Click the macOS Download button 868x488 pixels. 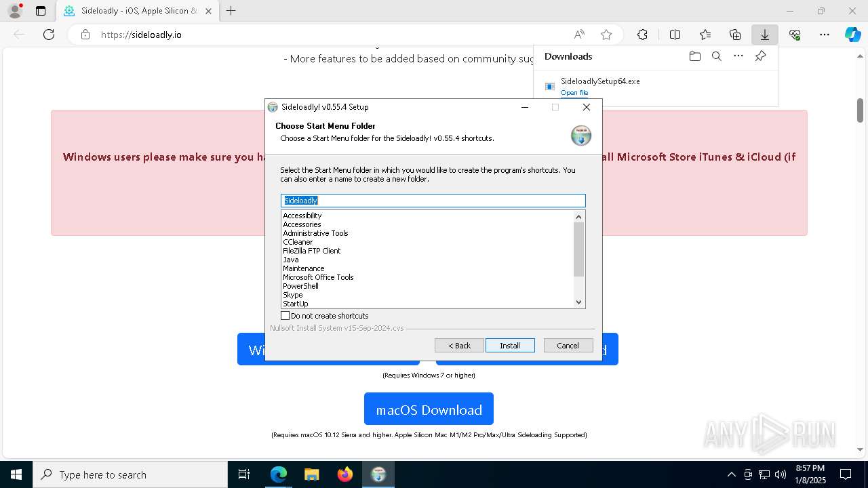pos(429,409)
